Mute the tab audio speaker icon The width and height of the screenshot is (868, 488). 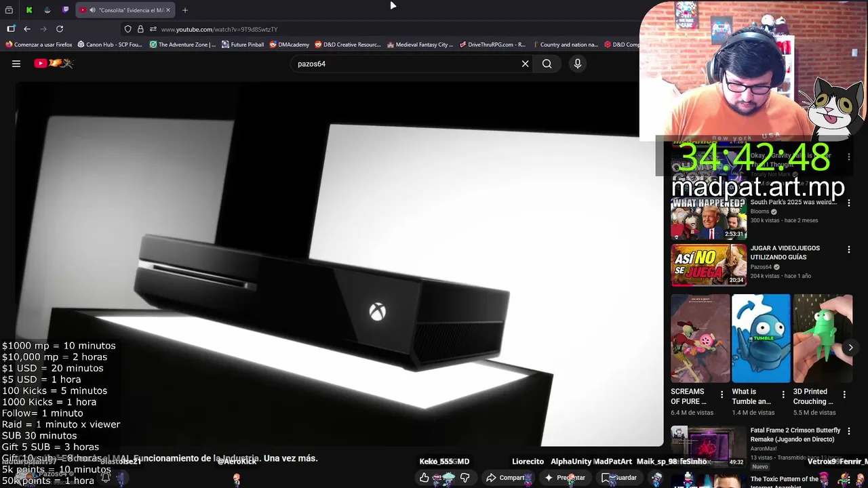click(92, 10)
